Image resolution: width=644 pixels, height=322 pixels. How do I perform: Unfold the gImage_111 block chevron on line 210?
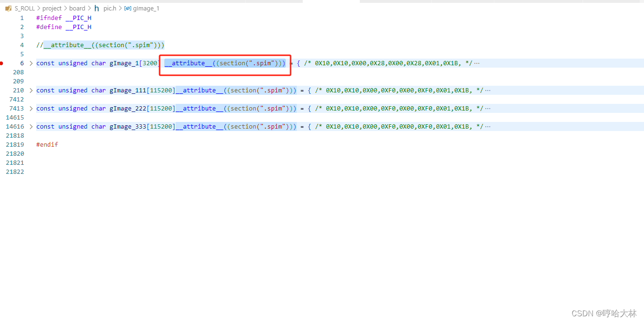(x=31, y=91)
